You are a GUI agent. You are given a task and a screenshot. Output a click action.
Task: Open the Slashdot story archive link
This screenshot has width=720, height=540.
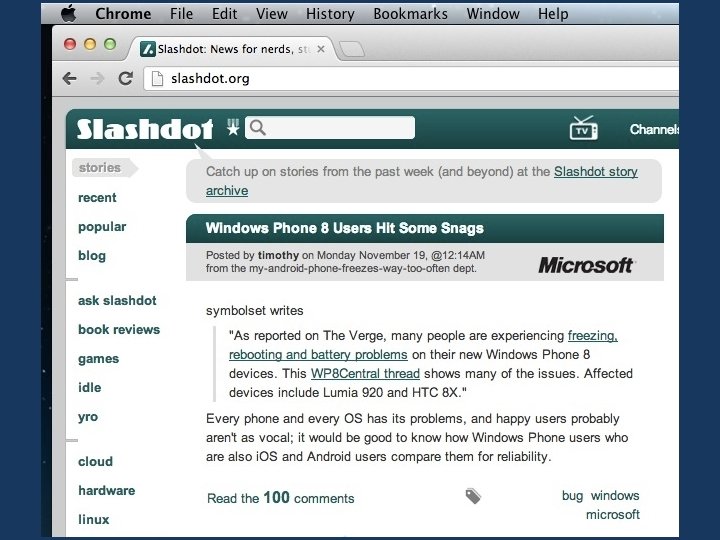point(596,172)
